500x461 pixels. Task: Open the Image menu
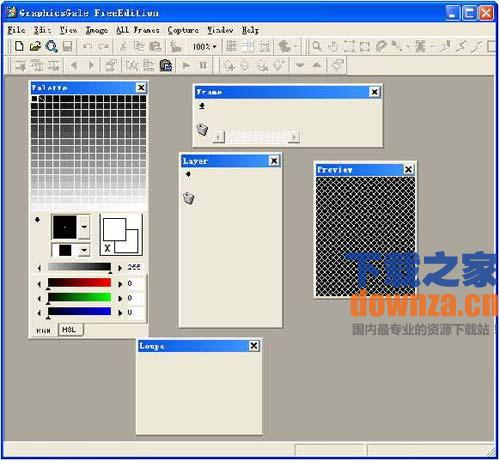click(97, 30)
